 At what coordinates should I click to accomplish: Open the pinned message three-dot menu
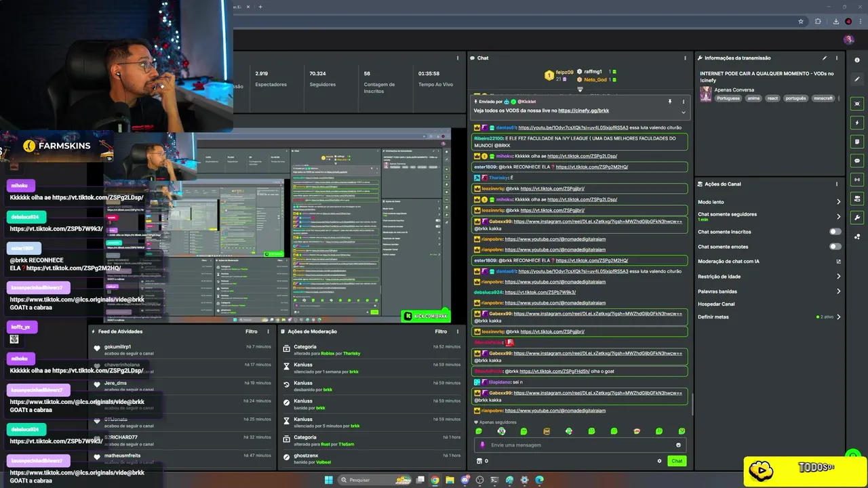click(683, 102)
